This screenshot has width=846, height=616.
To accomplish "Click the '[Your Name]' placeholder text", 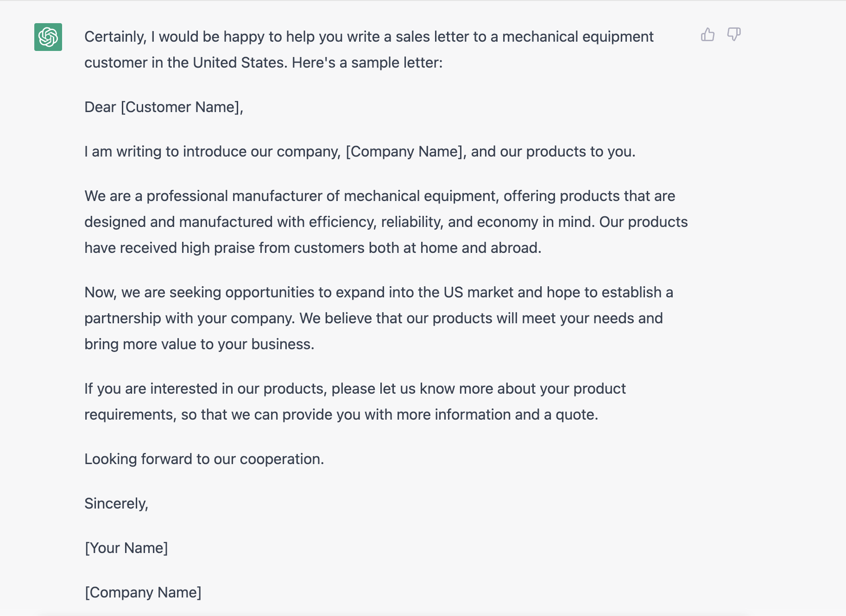I will tap(126, 548).
